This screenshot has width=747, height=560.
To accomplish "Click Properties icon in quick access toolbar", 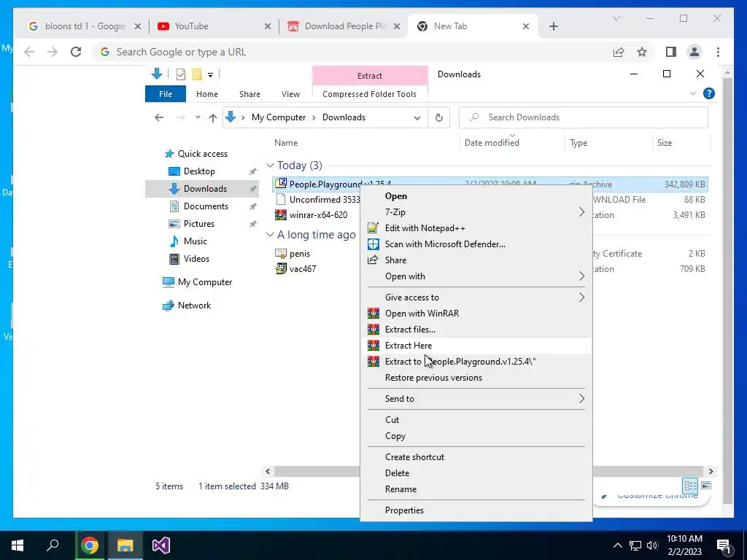I will click(x=181, y=74).
